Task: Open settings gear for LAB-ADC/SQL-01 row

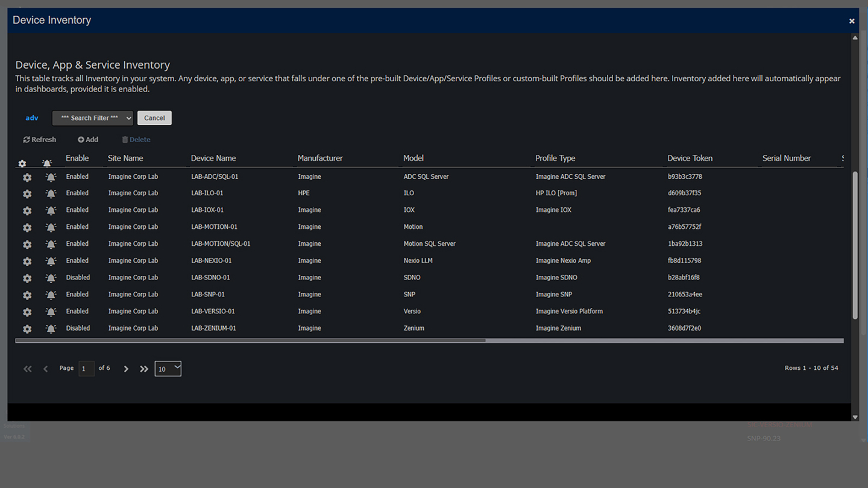Action: pos(27,177)
